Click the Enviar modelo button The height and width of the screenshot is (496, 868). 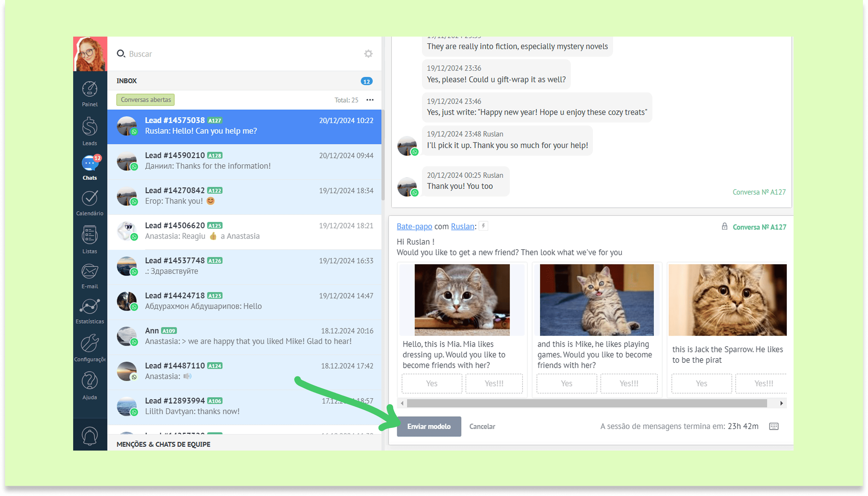(x=429, y=426)
